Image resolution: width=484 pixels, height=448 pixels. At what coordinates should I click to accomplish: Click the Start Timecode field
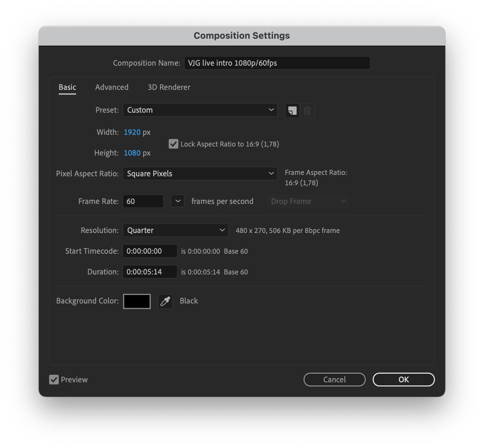[150, 251]
